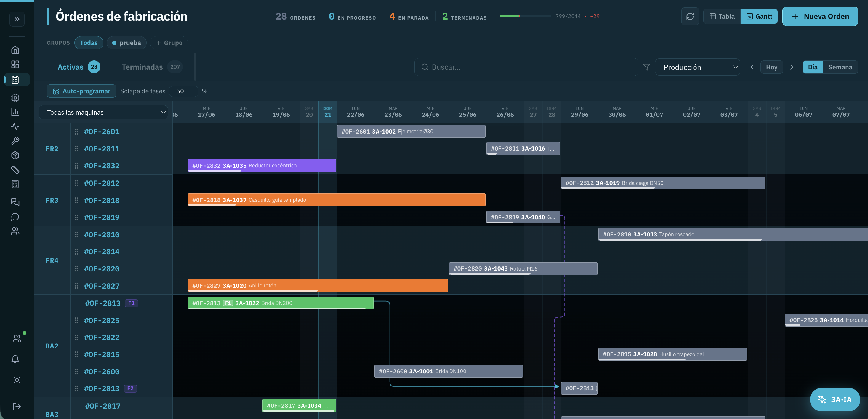Open the activity pulse icon in sidebar
This screenshot has height=419, width=868.
click(x=15, y=127)
